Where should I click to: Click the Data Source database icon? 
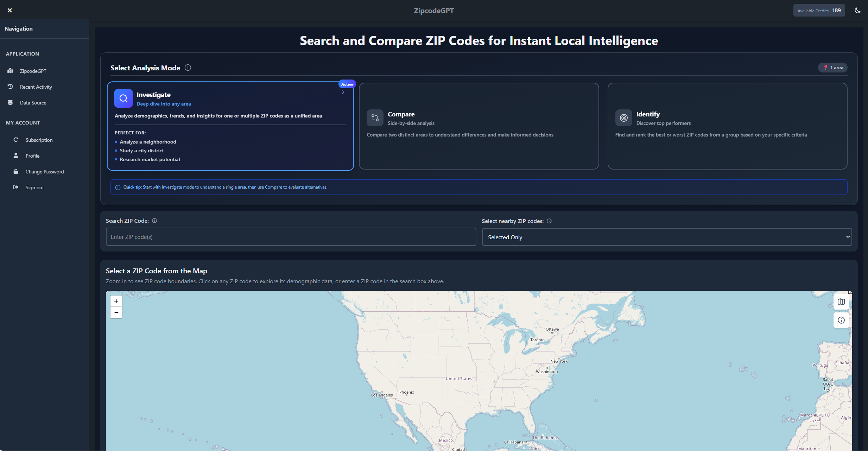pyautogui.click(x=10, y=102)
